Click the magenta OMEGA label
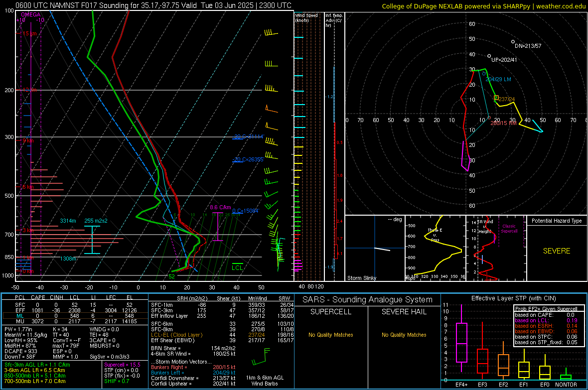The width and height of the screenshot is (588, 390). point(31,14)
